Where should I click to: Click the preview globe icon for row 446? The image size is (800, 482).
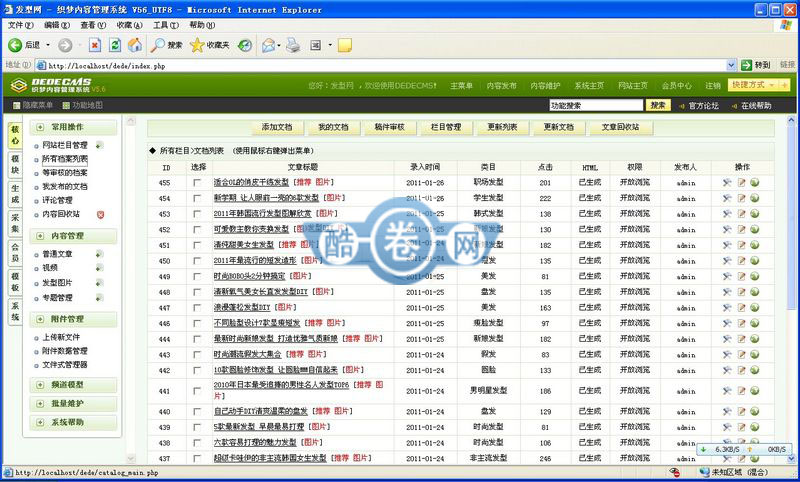point(755,323)
